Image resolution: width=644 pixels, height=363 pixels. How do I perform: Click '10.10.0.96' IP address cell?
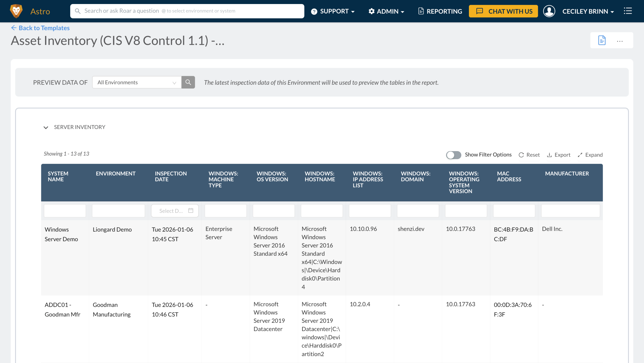click(363, 229)
